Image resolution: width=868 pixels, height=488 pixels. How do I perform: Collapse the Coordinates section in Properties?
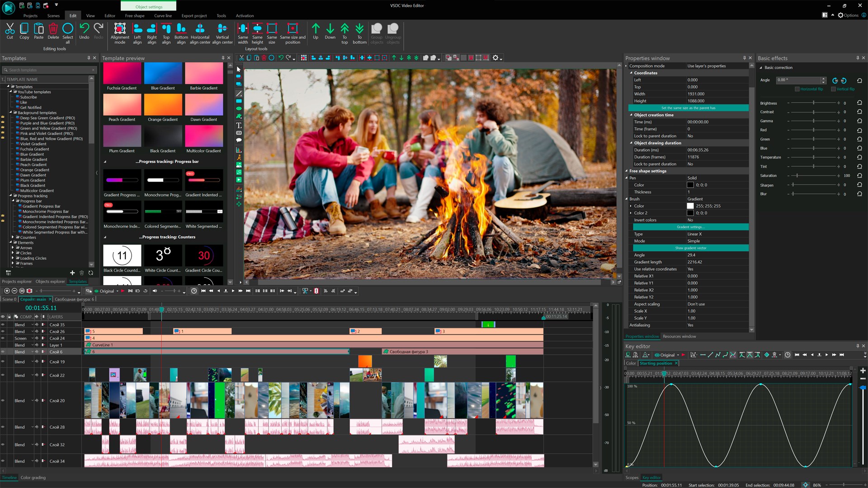pyautogui.click(x=632, y=73)
